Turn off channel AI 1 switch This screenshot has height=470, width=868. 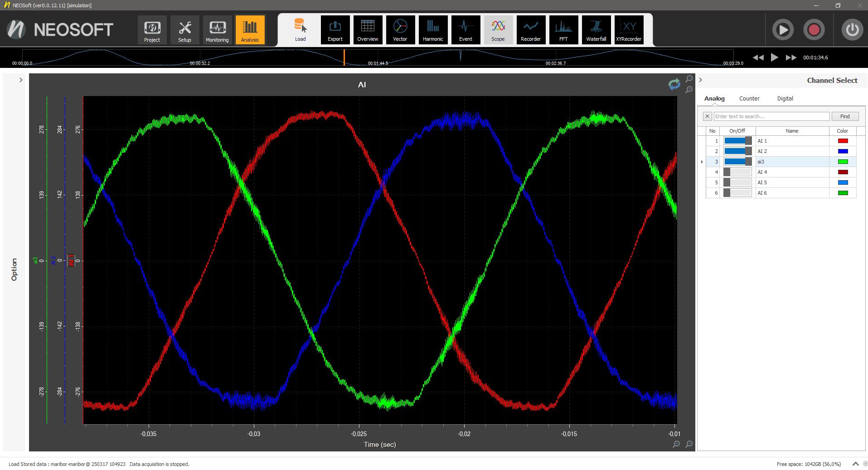pos(737,141)
